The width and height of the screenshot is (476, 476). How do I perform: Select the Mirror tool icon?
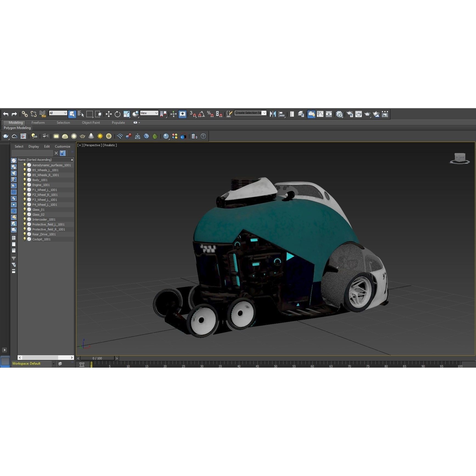(273, 114)
